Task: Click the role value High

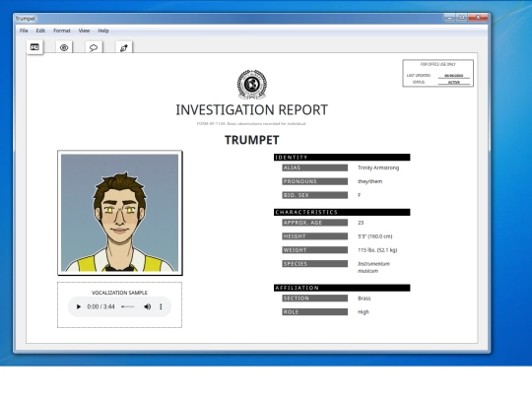Action: (364, 311)
